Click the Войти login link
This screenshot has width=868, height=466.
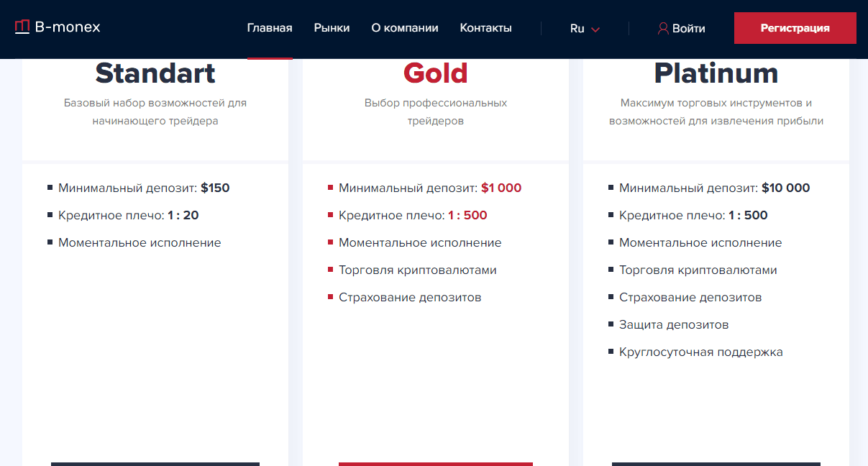point(688,29)
